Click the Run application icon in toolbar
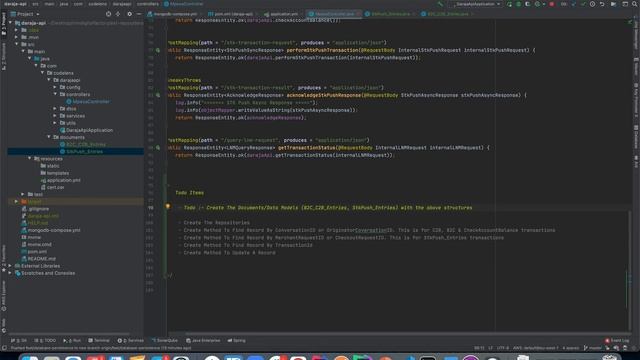640x360 pixels. pos(509,4)
